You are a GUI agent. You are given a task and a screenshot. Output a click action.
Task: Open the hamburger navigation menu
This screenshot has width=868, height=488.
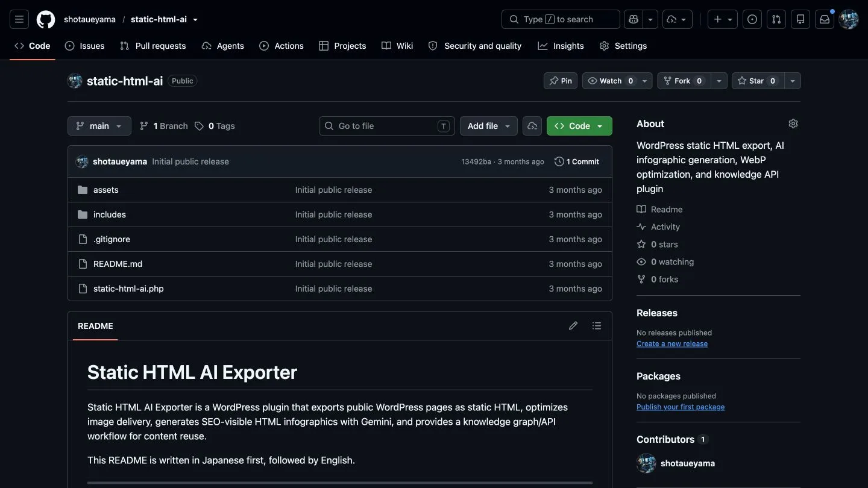coord(19,19)
